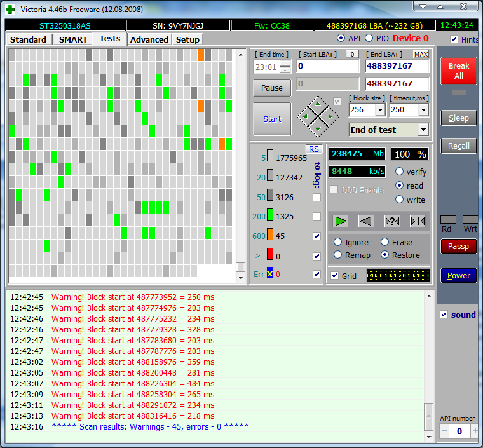Open the Advanced tab
Screen dimensions: 483x448
(149, 39)
